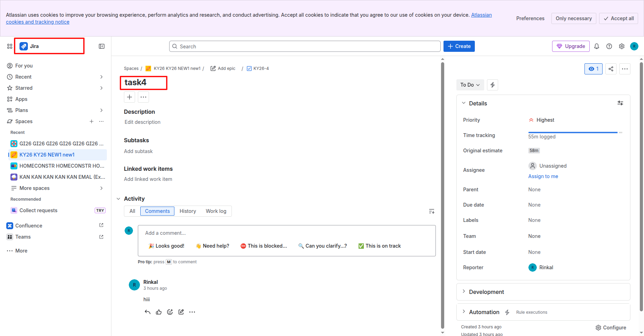Collapse the sidebar with the panel icon
The height and width of the screenshot is (336, 644).
click(x=102, y=46)
